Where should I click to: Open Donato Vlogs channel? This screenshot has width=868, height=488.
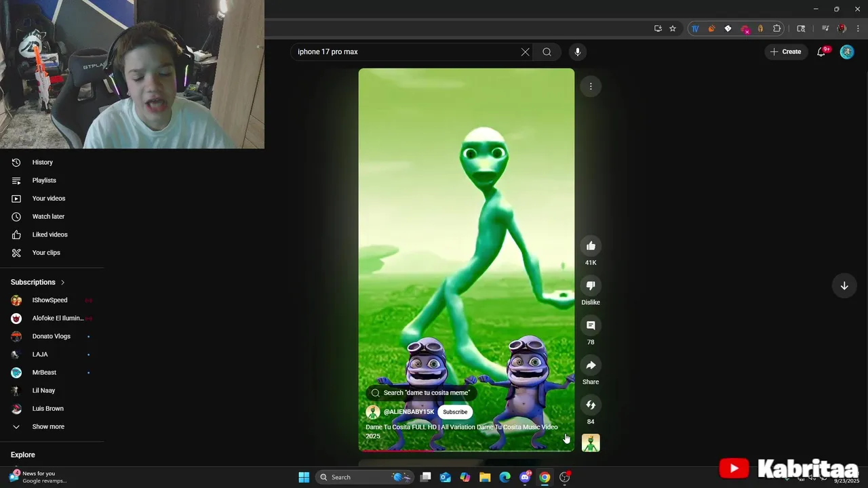coord(52,336)
